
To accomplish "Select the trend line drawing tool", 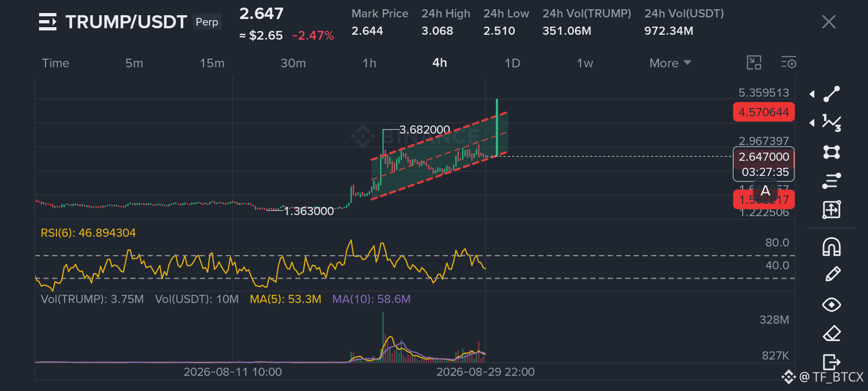I will 832,94.
